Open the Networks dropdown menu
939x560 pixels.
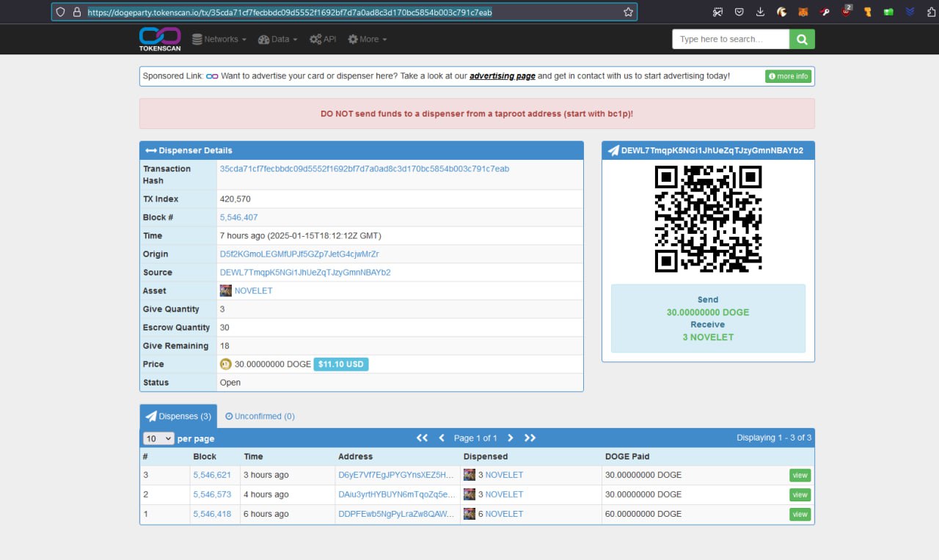coord(219,40)
